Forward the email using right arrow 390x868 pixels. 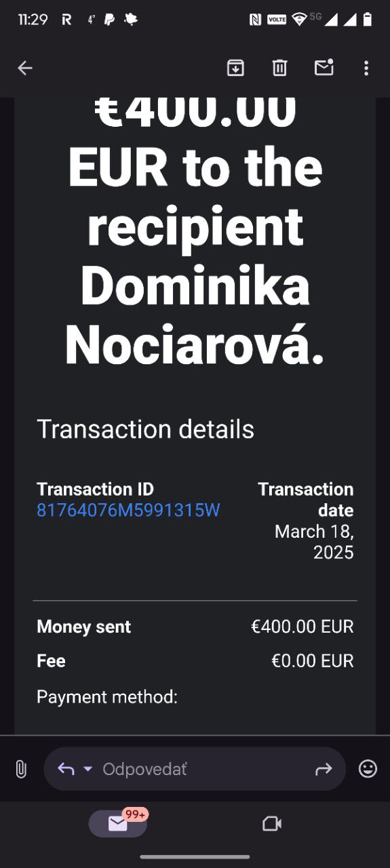coord(324,769)
